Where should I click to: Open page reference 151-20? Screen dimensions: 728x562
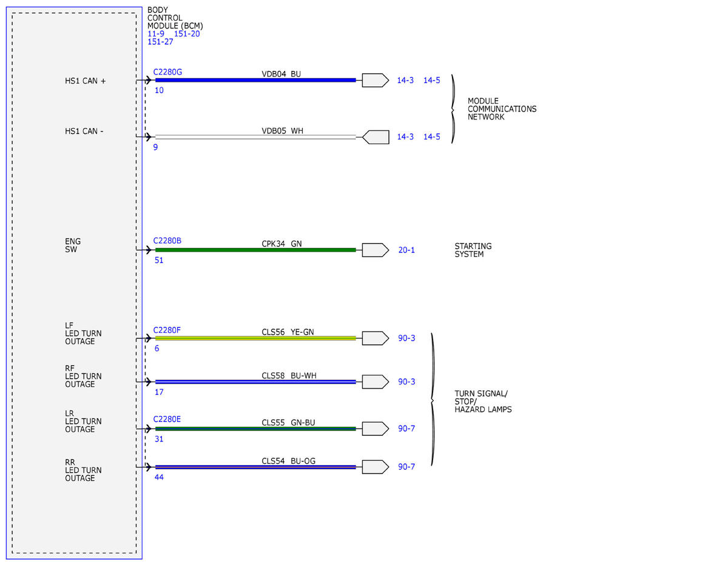[187, 34]
